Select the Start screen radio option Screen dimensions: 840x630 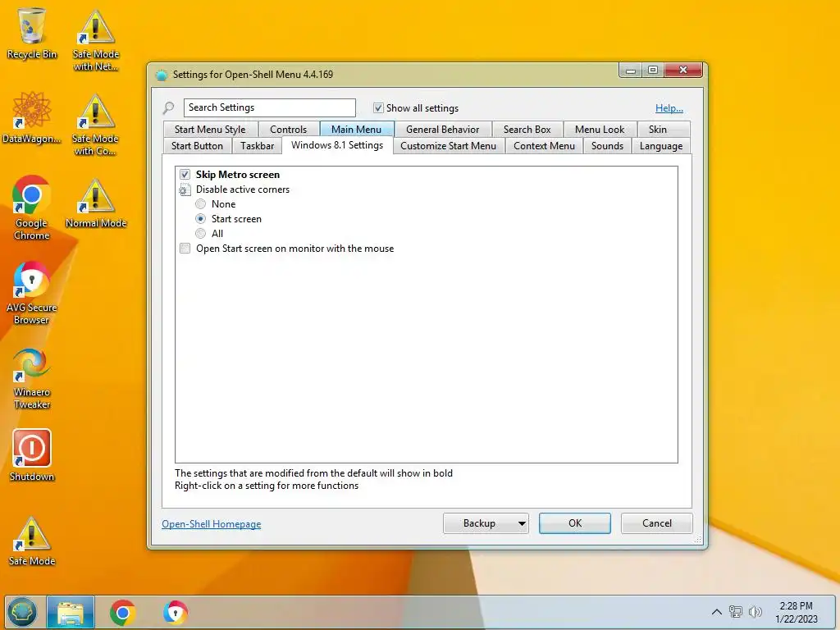pos(200,218)
